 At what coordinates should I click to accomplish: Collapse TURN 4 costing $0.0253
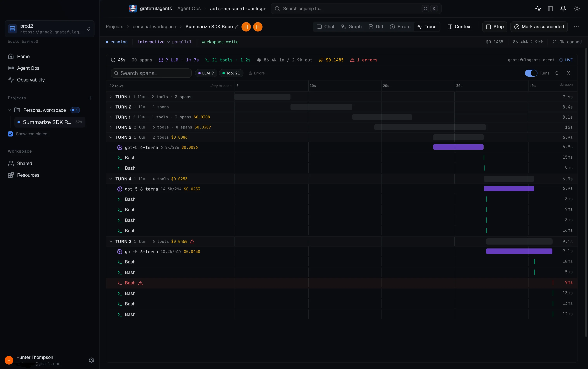click(x=111, y=179)
